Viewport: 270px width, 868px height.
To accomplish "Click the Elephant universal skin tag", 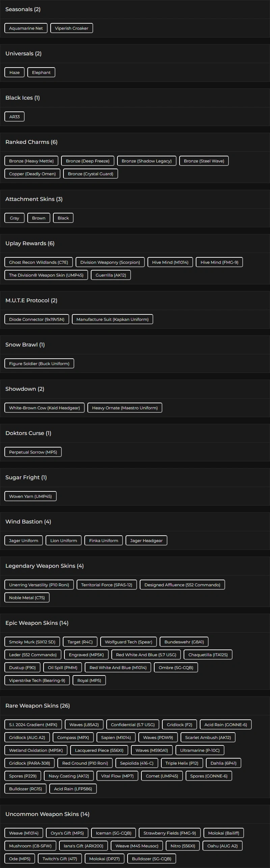I will [41, 73].
